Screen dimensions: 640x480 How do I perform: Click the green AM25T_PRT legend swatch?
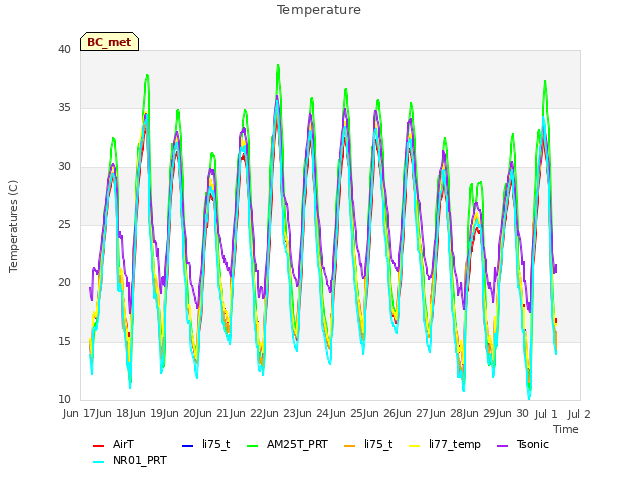click(253, 446)
